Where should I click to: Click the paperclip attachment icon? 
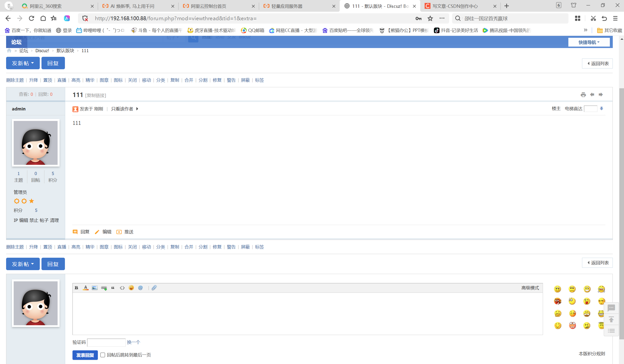tap(154, 288)
